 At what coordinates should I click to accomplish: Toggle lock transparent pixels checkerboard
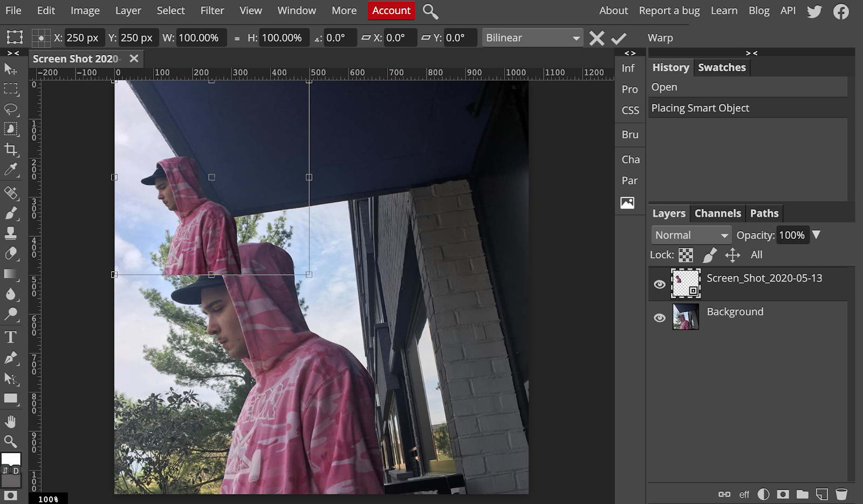coord(686,255)
